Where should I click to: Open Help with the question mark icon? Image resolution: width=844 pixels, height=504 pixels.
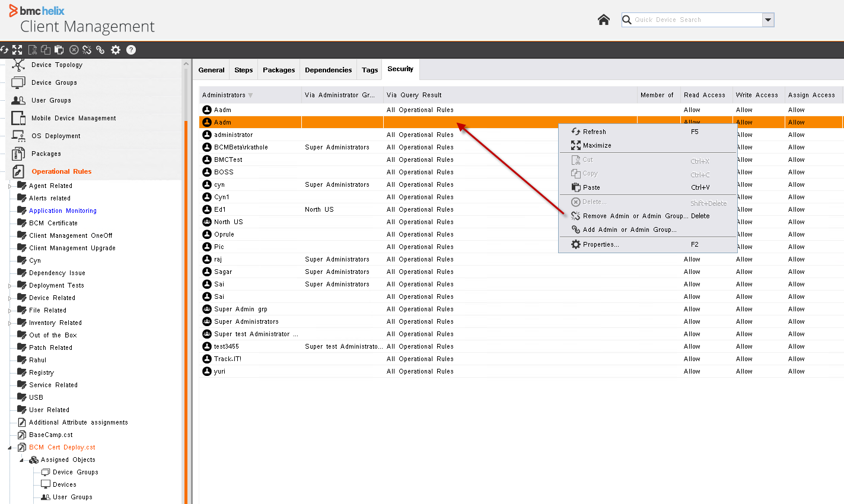click(x=131, y=50)
